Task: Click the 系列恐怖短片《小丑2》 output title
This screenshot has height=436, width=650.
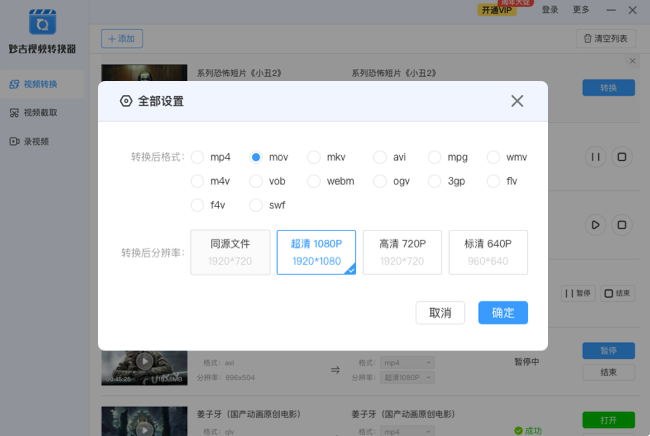Action: (x=394, y=73)
